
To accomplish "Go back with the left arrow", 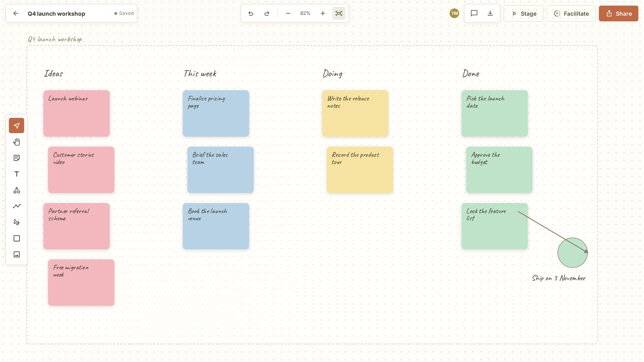I will pos(16,13).
